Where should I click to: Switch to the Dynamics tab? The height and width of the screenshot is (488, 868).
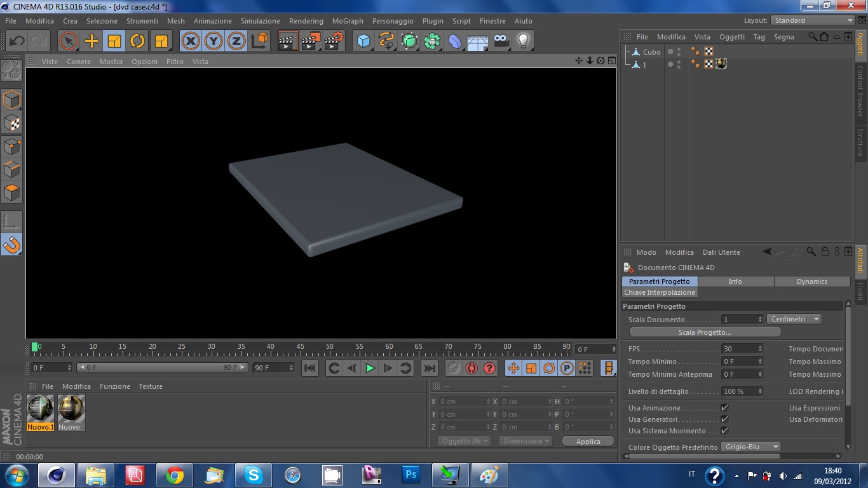811,281
